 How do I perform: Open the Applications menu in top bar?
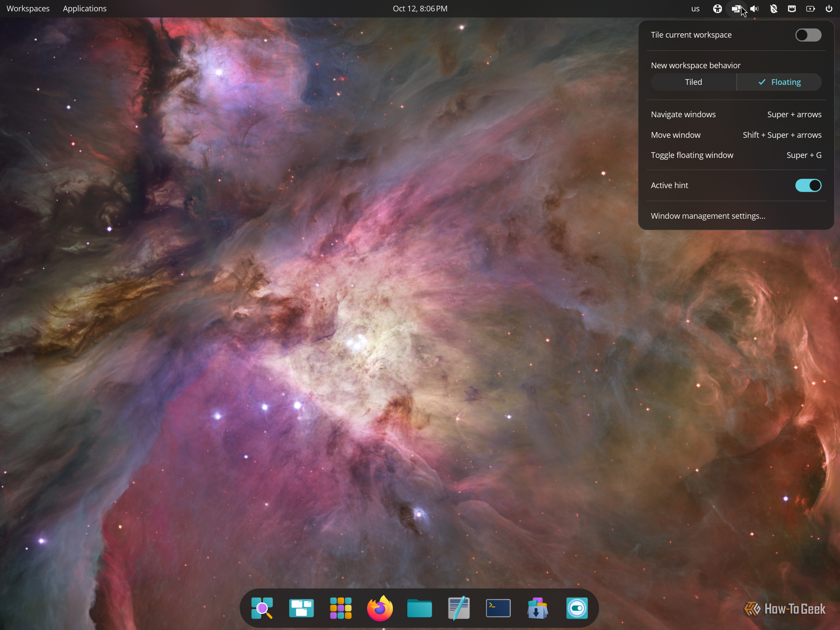click(84, 9)
